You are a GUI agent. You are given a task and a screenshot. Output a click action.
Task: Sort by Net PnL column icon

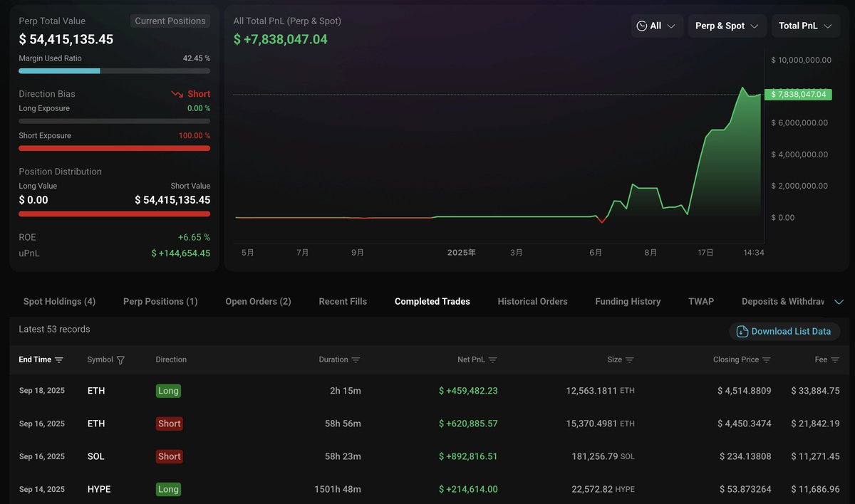[492, 360]
